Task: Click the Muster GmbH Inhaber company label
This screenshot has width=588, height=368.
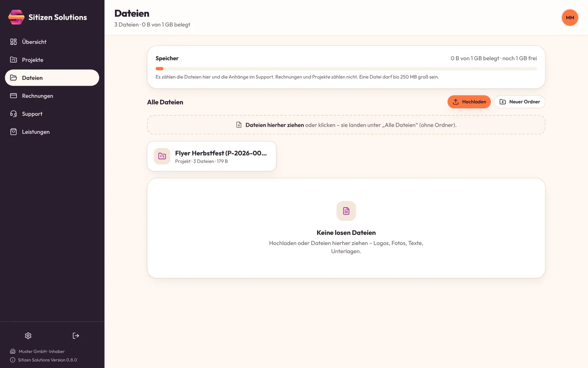Action: 42,351
